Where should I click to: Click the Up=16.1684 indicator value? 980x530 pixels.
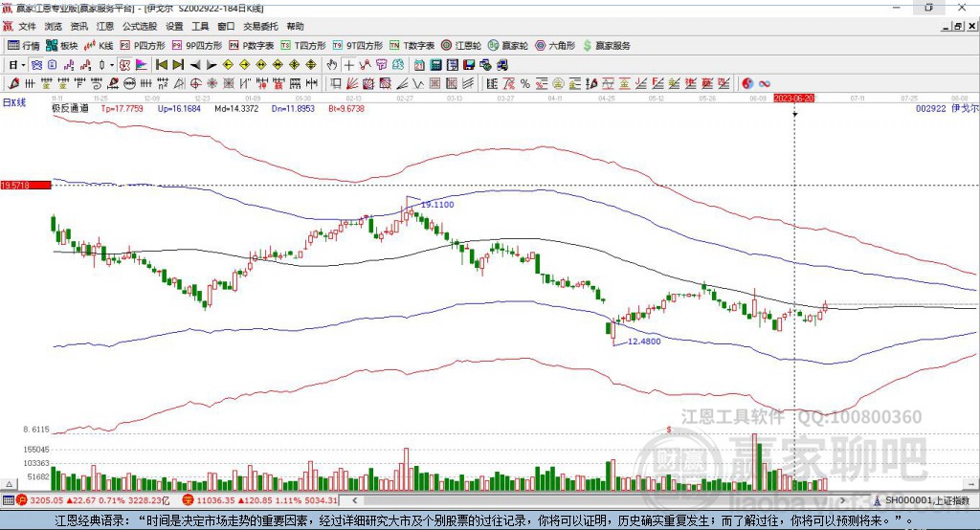(x=179, y=108)
